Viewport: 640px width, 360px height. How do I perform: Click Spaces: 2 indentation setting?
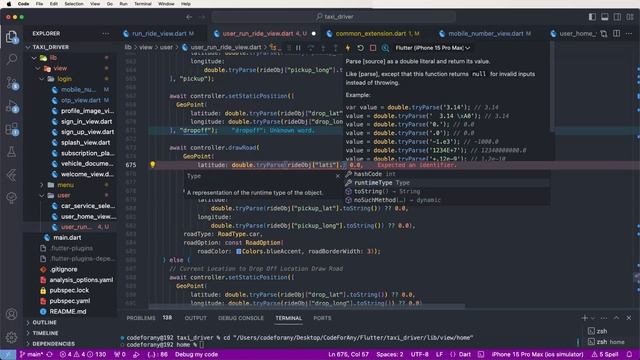coord(390,354)
